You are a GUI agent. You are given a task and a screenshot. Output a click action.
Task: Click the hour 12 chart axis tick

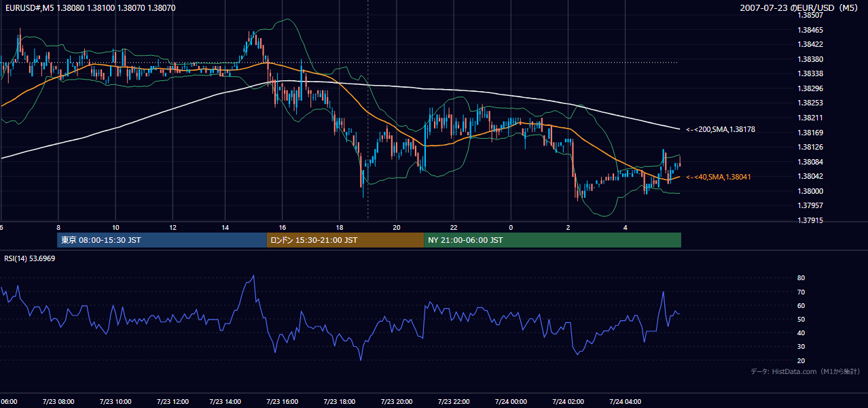point(173,227)
